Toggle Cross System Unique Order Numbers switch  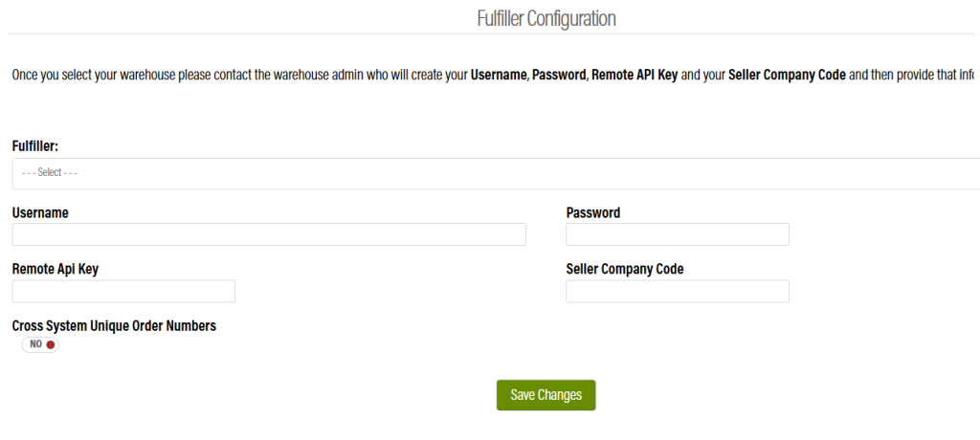tap(40, 344)
